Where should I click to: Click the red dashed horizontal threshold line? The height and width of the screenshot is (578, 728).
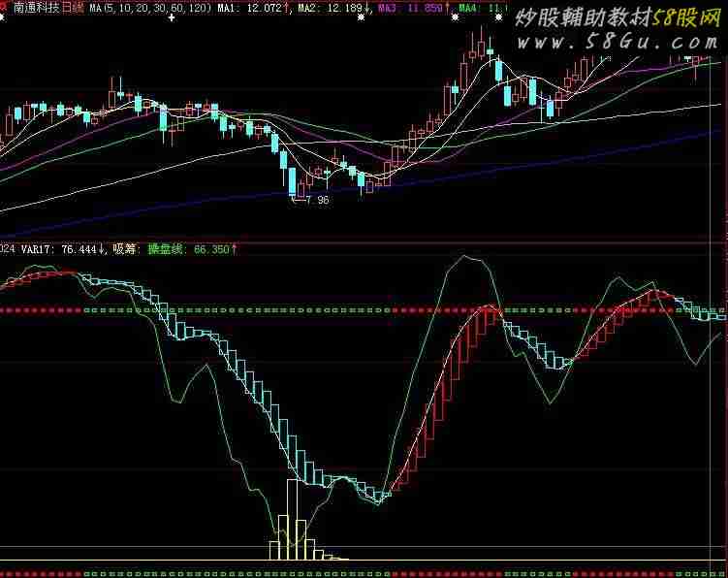click(x=194, y=310)
